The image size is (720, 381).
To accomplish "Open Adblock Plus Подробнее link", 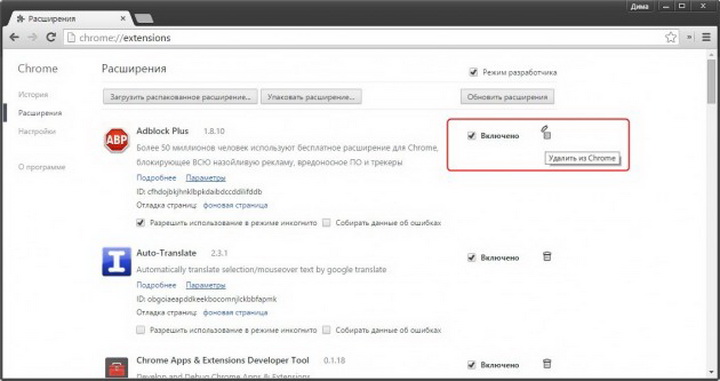I will pyautogui.click(x=156, y=178).
